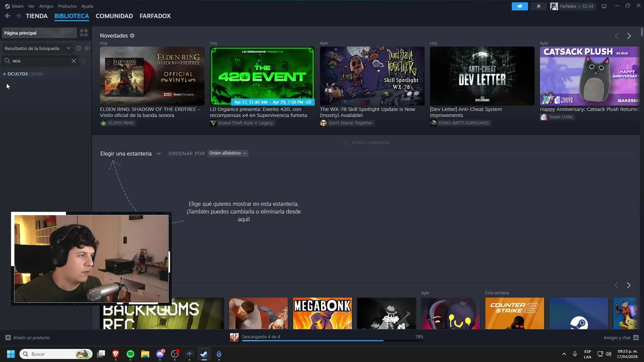Screen dimensions: 644x362
Task: Open Catsack Plush news thumbnail
Action: tap(589, 76)
